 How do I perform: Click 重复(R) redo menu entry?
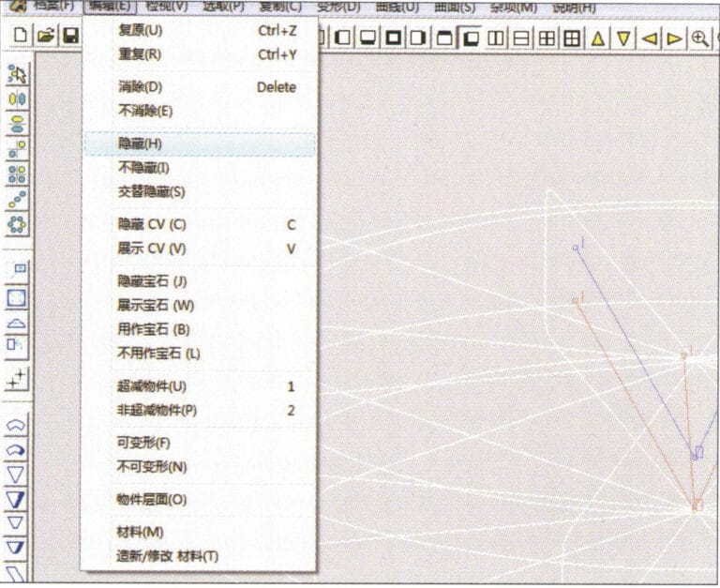200,54
